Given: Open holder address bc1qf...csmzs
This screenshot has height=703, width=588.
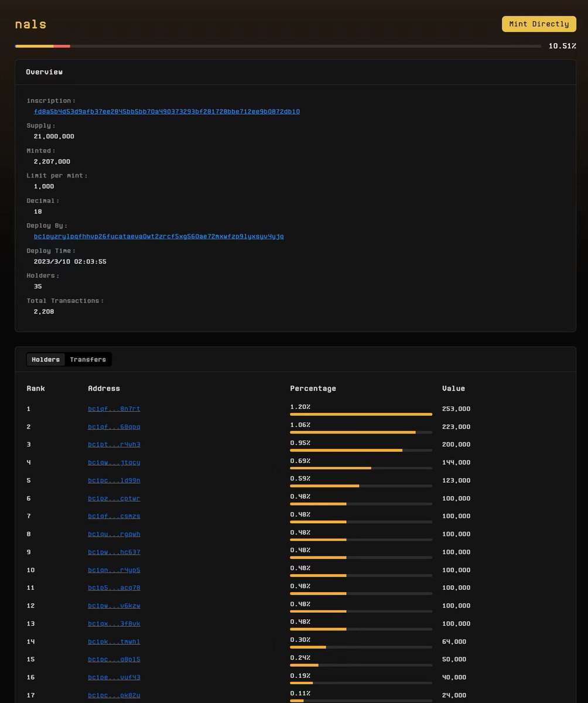Looking at the screenshot, I should [x=114, y=516].
